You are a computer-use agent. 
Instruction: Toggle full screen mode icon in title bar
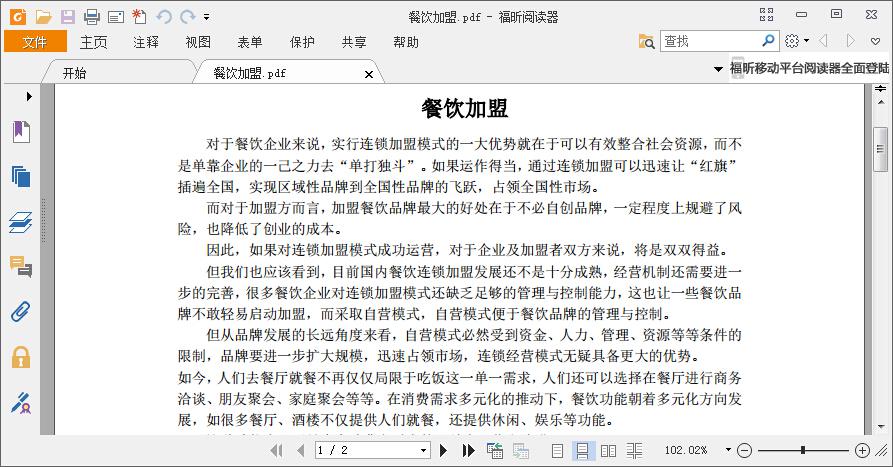[x=766, y=15]
